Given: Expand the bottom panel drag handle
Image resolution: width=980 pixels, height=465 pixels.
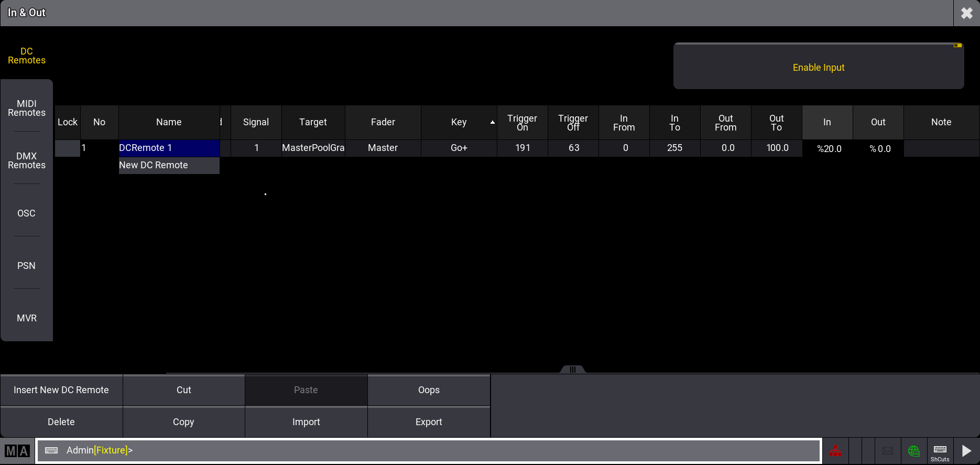Looking at the screenshot, I should (x=572, y=370).
